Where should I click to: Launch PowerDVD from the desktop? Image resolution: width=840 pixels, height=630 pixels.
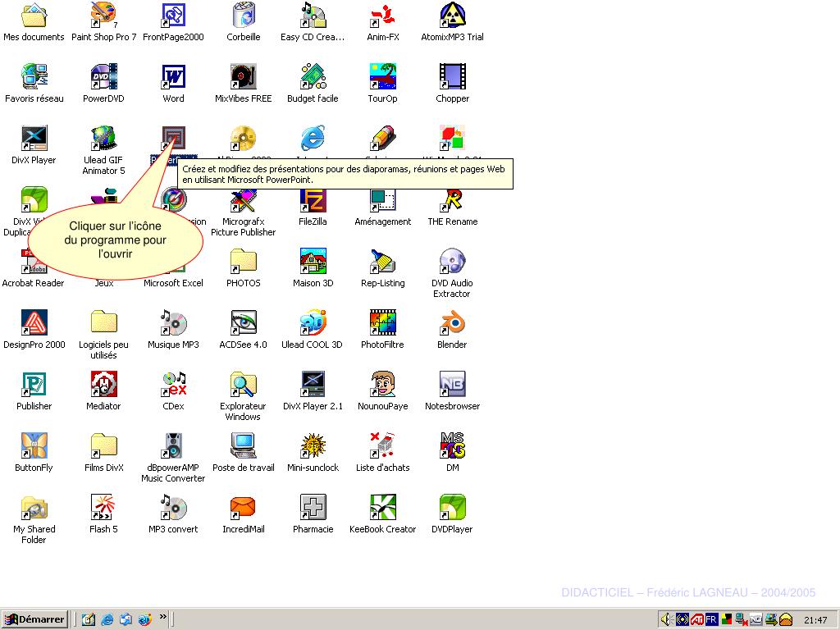coord(103,76)
